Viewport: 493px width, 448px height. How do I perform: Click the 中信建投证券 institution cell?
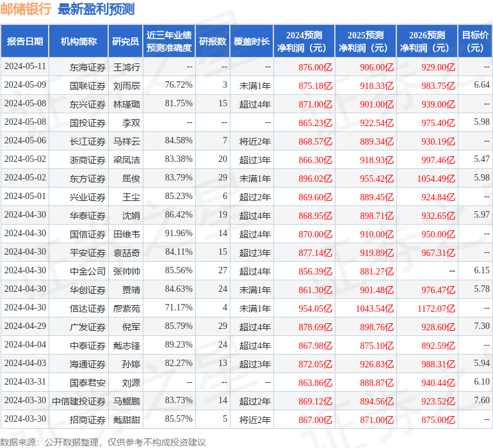point(79,401)
